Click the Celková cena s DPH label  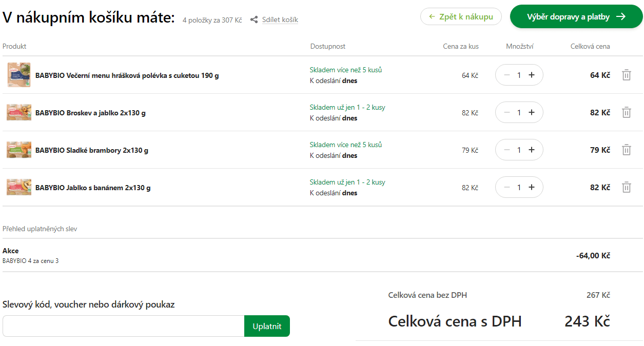coord(455,321)
